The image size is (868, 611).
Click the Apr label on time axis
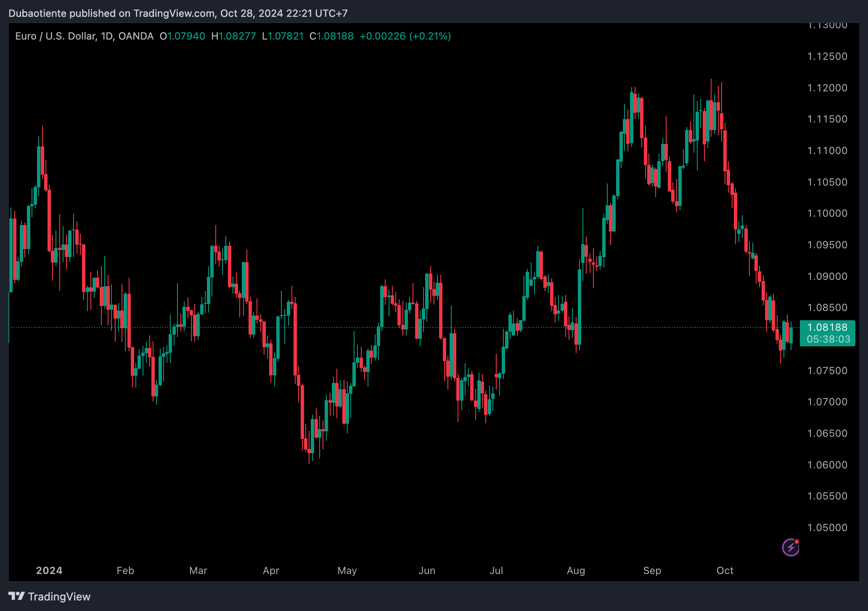tap(271, 571)
